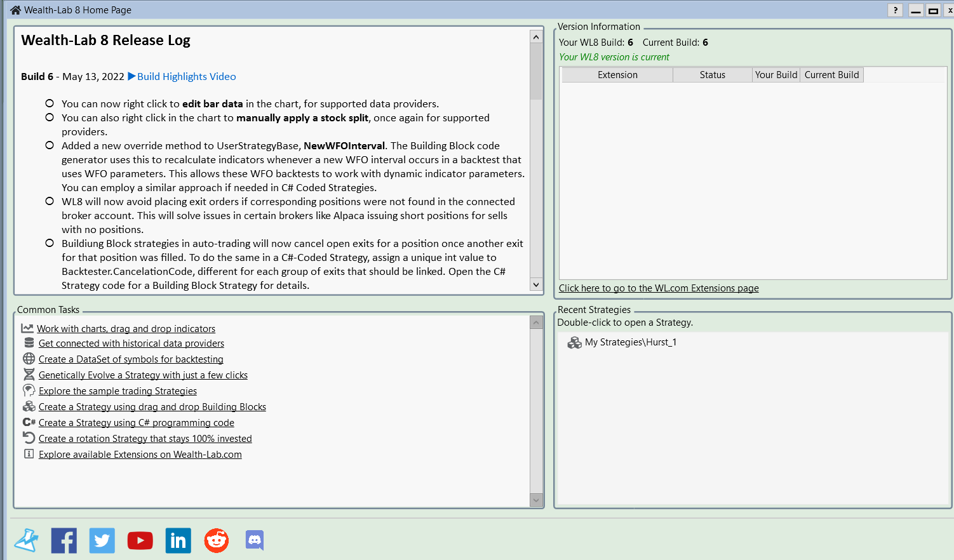Screen dimensions: 954x560
Task: Open Explore the sample trading Strategies link
Action: click(x=118, y=391)
